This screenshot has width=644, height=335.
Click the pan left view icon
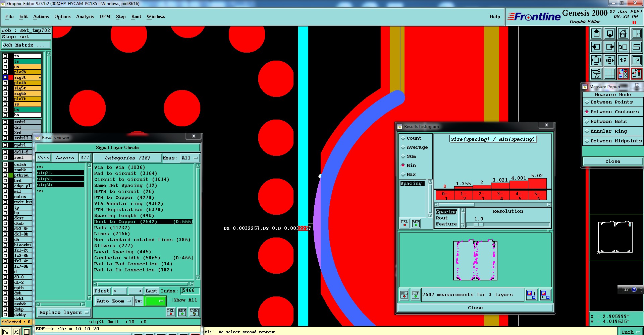point(596,47)
